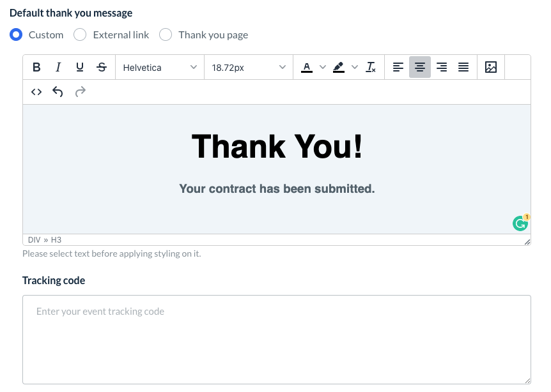Expand the text color picker arrow
Viewport: 551px width, 392px height.
click(x=322, y=67)
